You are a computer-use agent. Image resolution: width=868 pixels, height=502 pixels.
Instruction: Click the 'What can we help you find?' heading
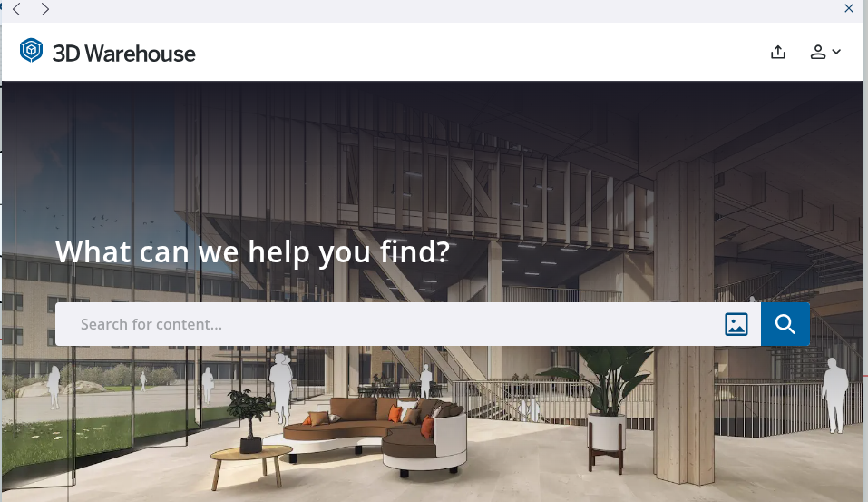click(x=252, y=252)
